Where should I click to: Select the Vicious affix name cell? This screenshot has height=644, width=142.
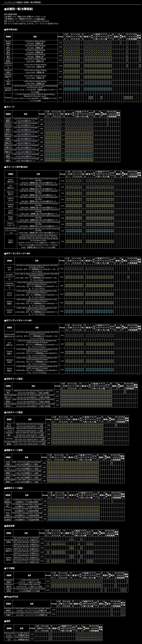tap(8, 129)
